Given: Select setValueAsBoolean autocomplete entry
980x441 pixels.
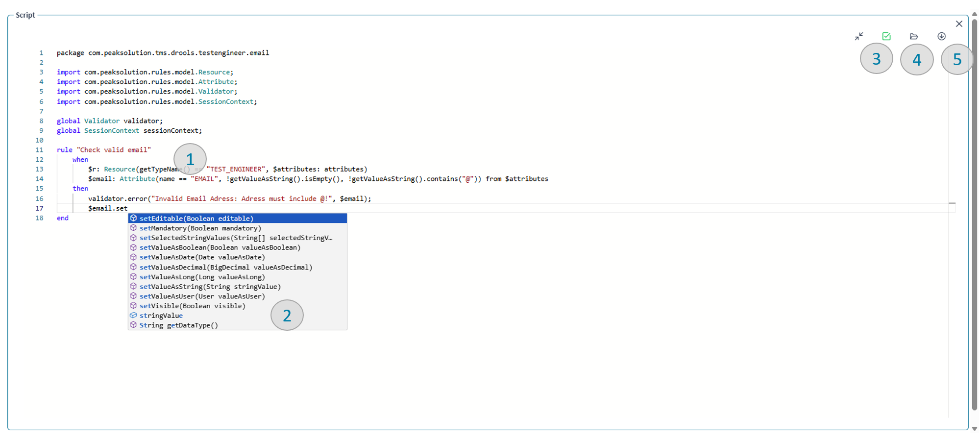Looking at the screenshot, I should [x=238, y=247].
